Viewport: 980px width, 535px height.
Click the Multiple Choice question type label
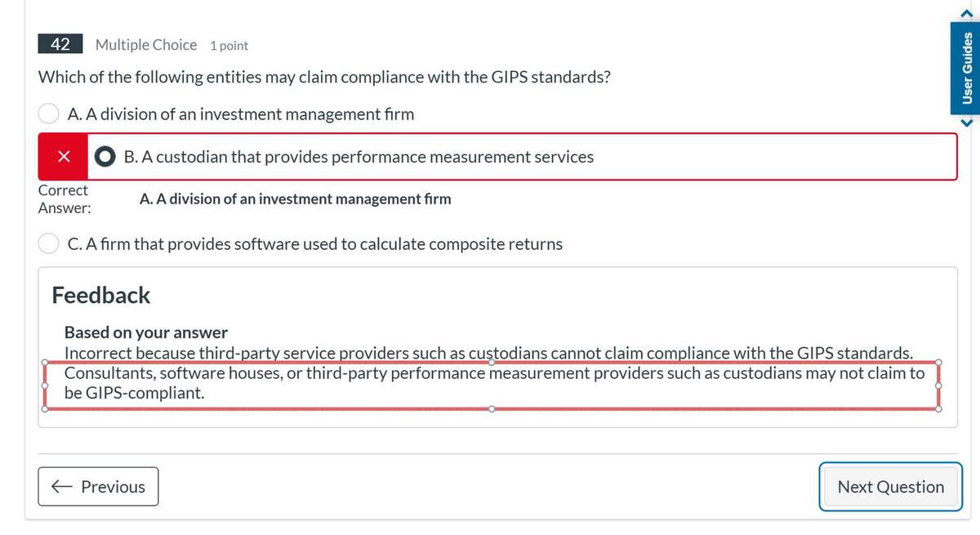tap(146, 45)
